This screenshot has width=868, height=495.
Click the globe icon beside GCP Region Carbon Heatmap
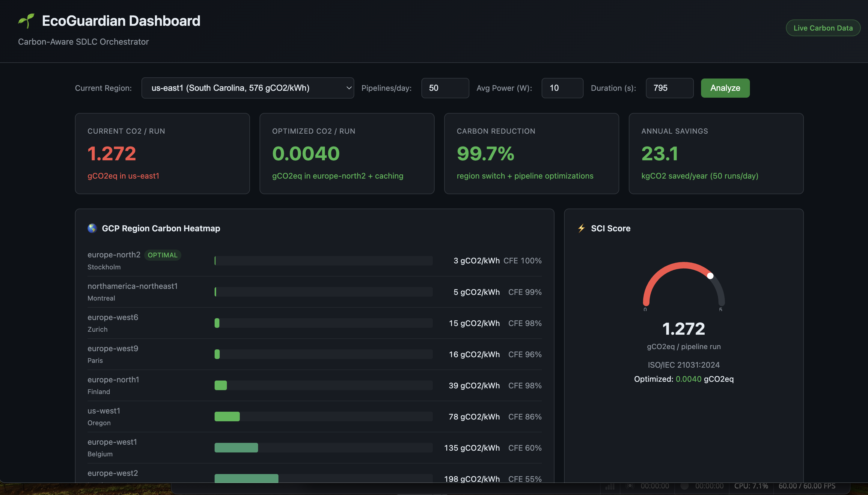click(x=92, y=228)
